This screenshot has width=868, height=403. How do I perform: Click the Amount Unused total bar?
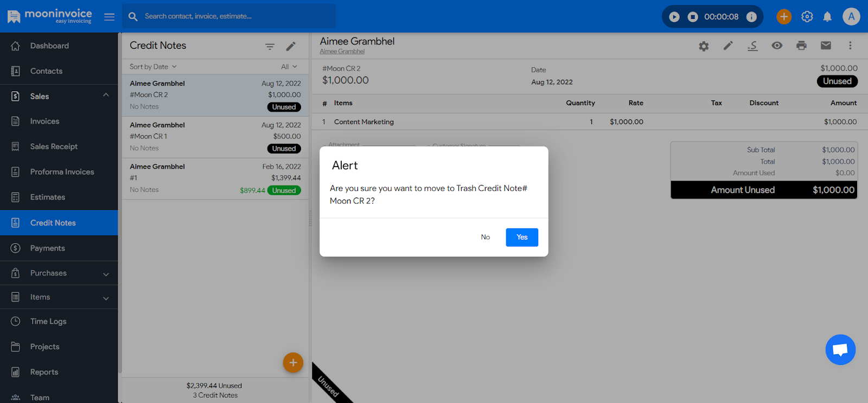[764, 190]
